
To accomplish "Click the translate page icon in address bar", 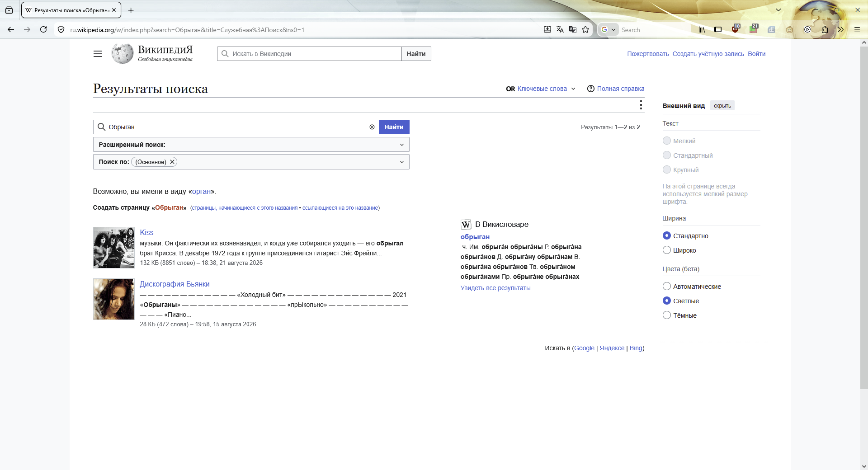I will (560, 30).
